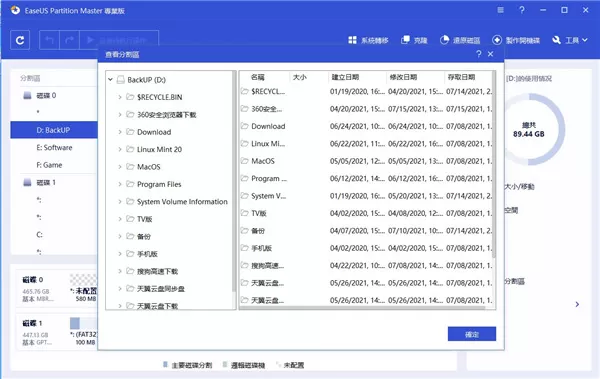The height and width of the screenshot is (379, 600).
Task: Close the view partition dialog
Action: (x=491, y=54)
